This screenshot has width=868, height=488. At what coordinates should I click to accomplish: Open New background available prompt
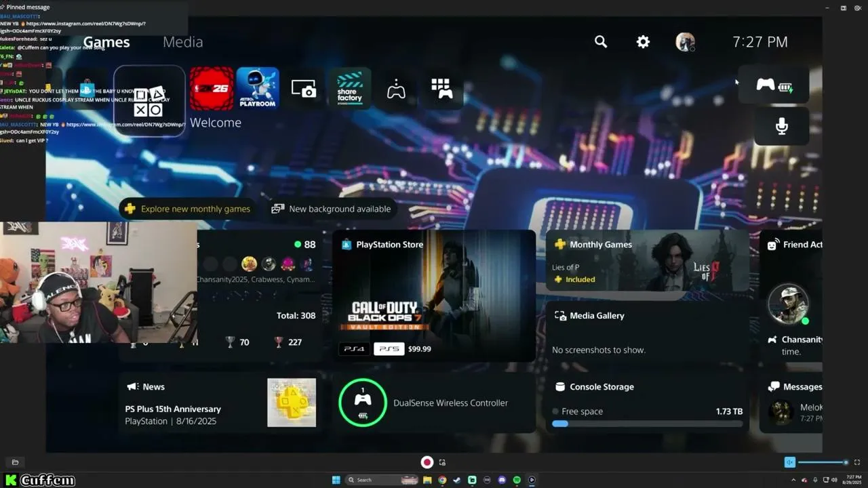tap(331, 209)
